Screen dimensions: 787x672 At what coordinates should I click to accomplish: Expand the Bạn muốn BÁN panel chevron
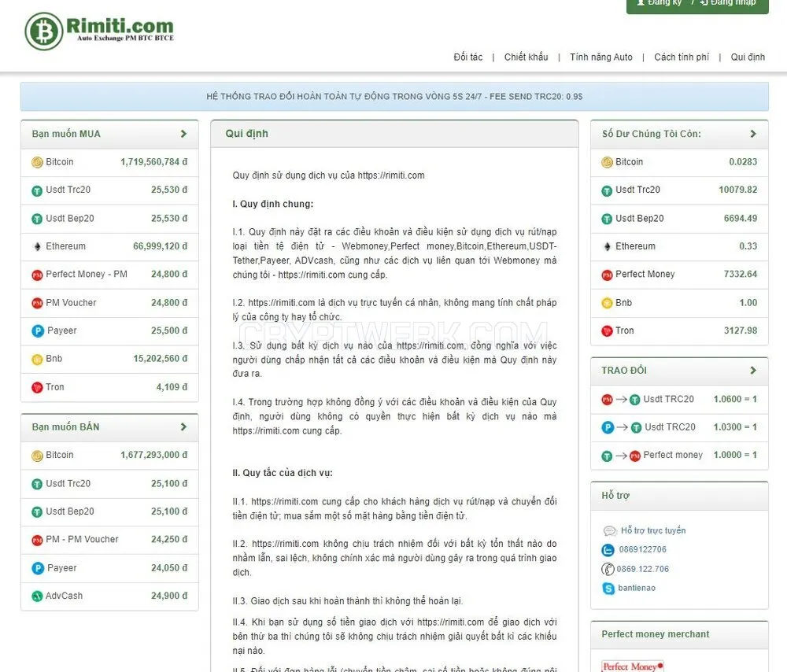click(x=183, y=427)
